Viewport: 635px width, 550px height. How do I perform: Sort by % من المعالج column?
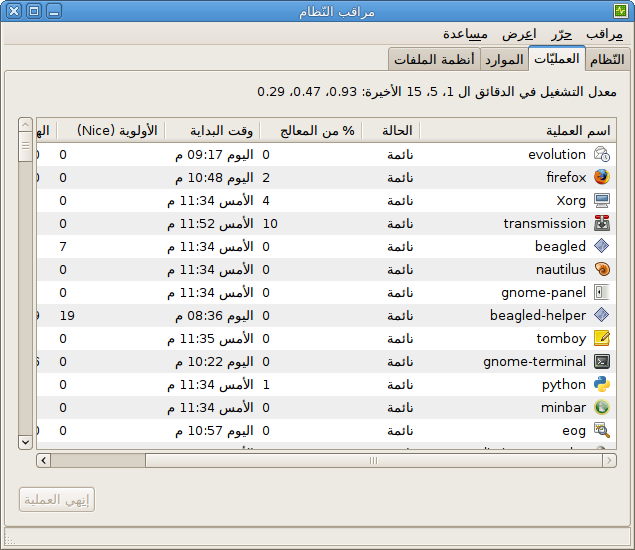click(310, 130)
